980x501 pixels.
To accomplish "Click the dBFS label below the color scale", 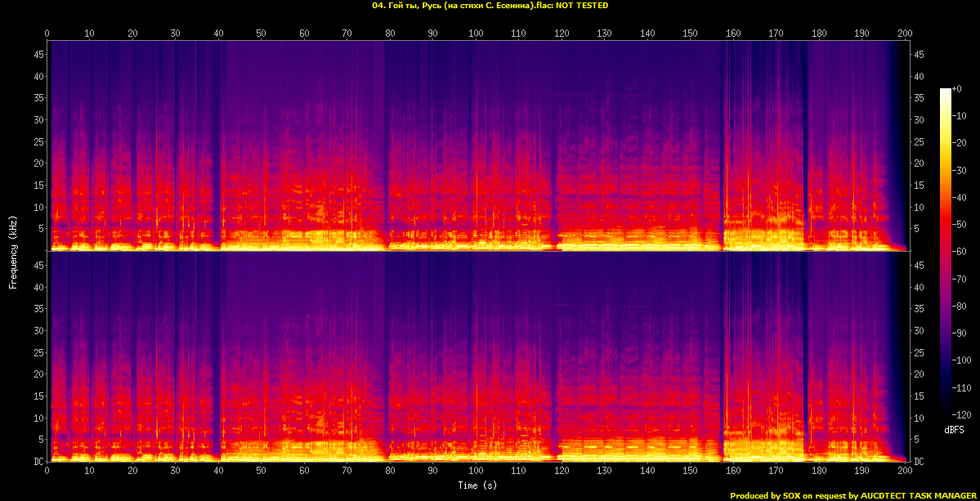I will pyautogui.click(x=952, y=429).
